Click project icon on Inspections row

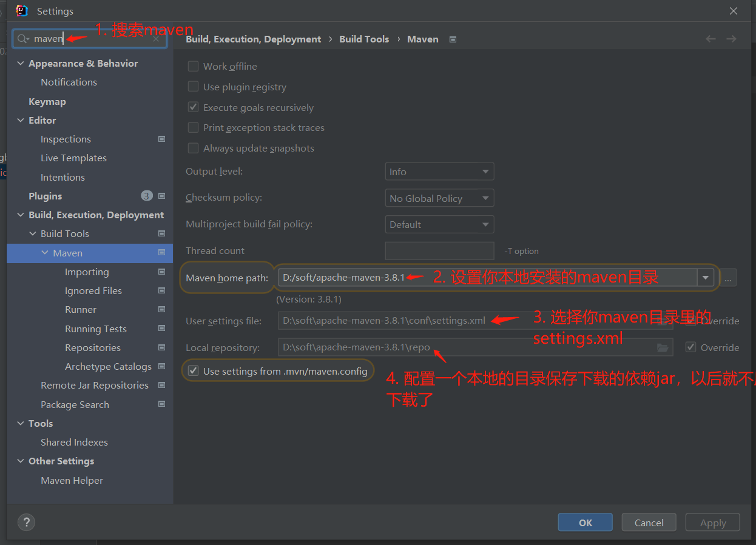(x=161, y=139)
